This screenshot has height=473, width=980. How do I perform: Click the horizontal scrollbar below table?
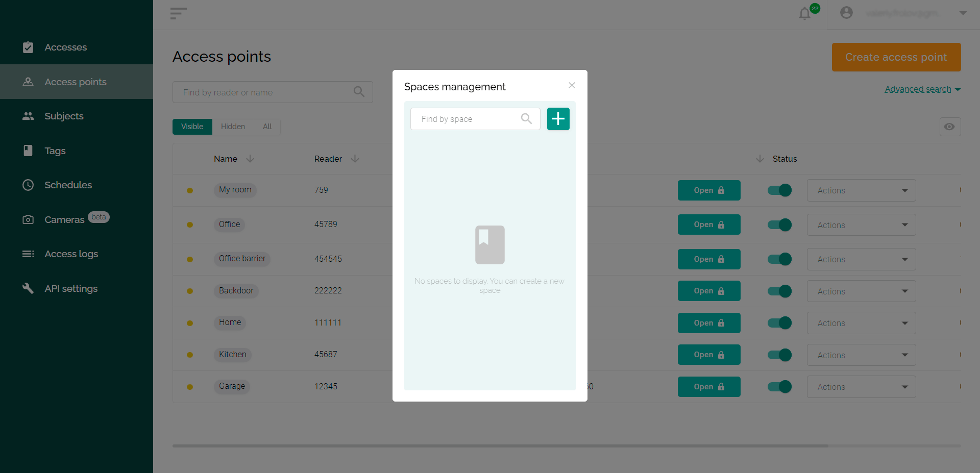(500, 446)
